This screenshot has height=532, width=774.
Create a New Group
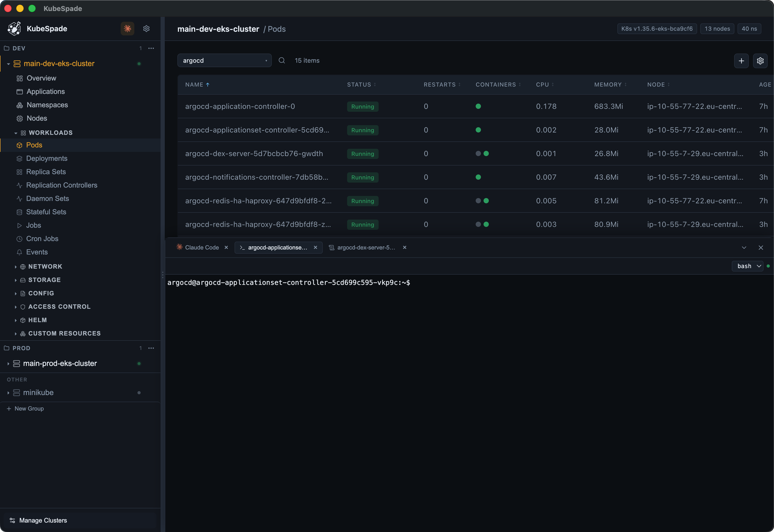coord(25,408)
